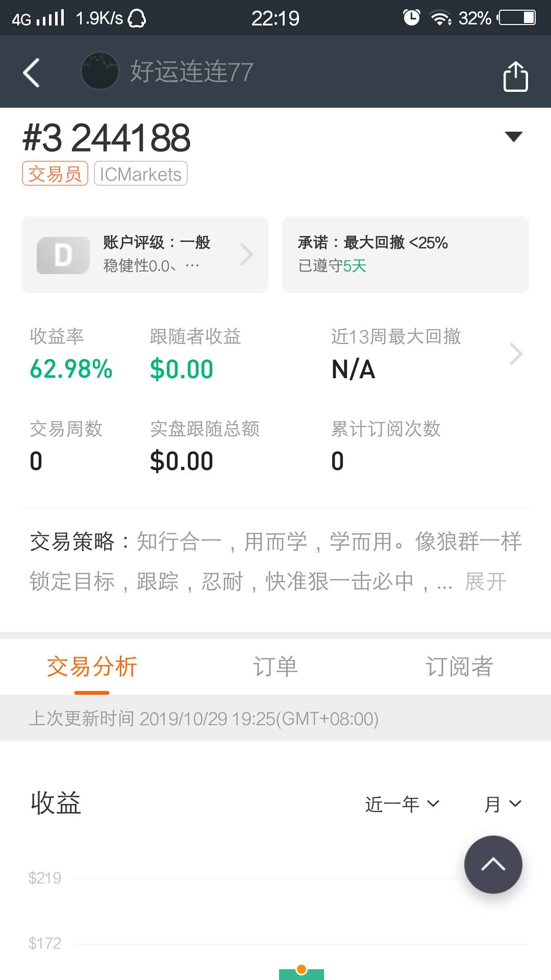
Task: Open the 月 interval dropdown
Action: click(503, 804)
